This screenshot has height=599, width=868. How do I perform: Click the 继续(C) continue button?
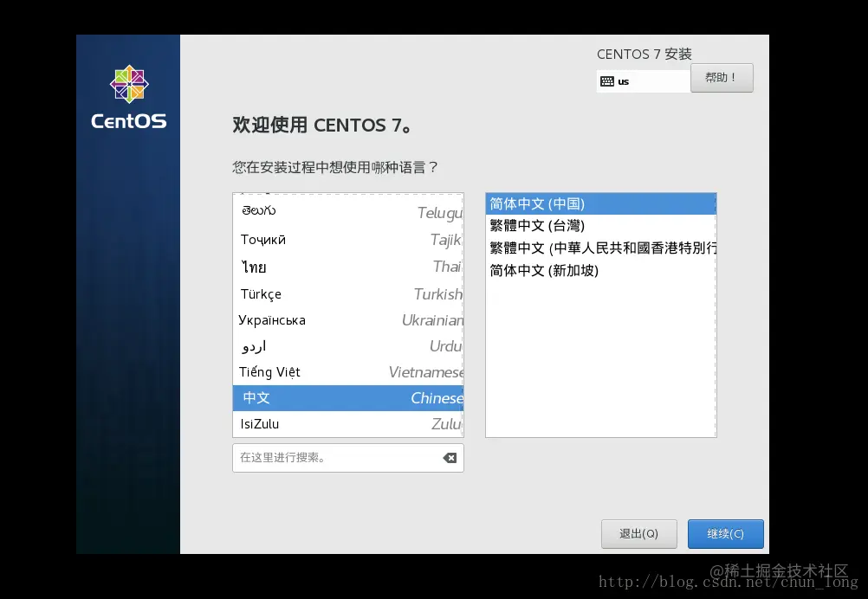click(x=725, y=534)
